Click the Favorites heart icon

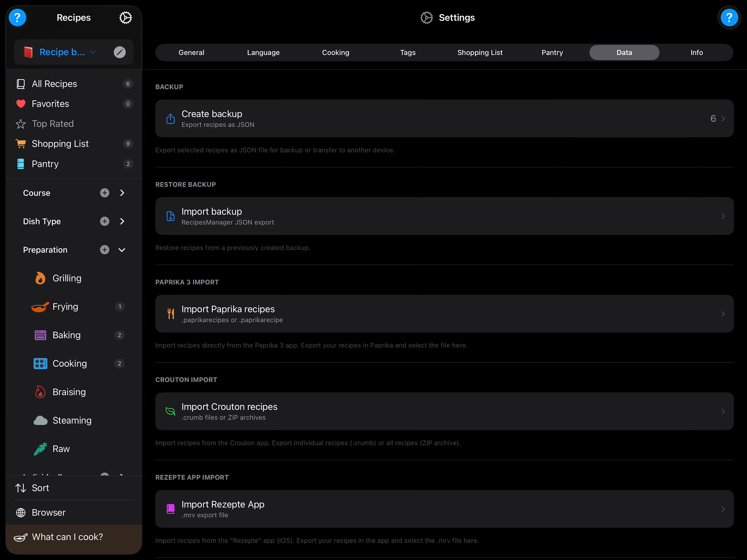pyautogui.click(x=21, y=104)
